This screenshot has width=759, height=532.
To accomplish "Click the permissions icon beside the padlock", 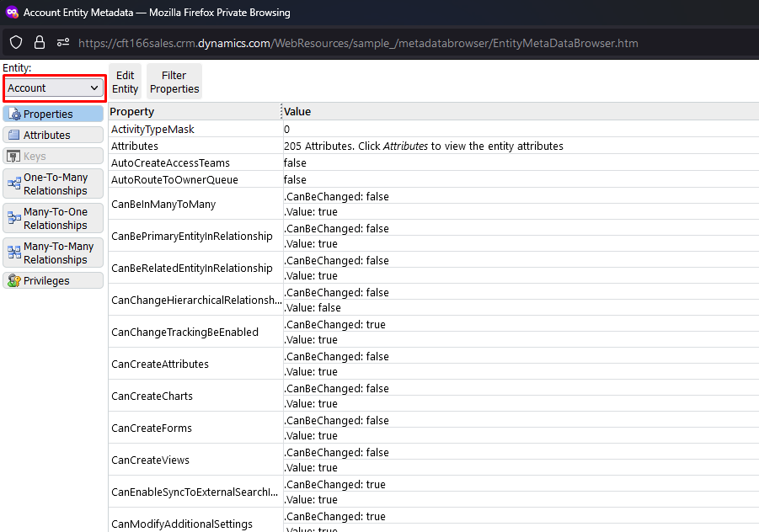I will point(63,42).
